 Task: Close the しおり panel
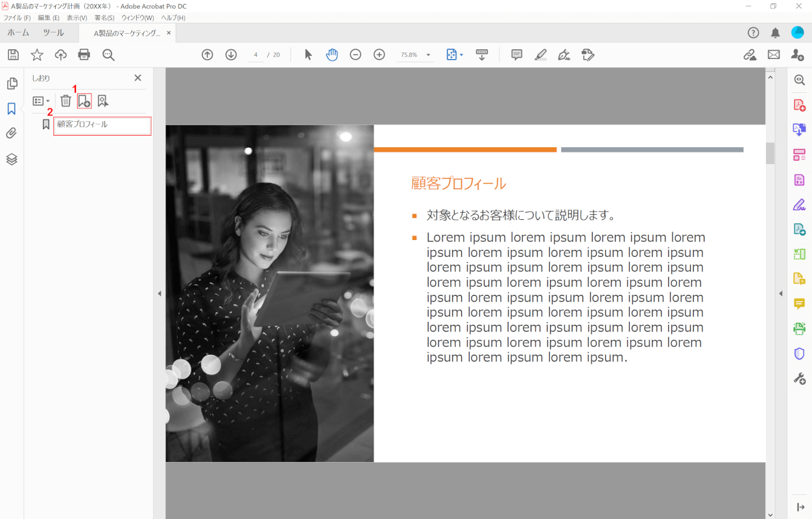tap(137, 78)
